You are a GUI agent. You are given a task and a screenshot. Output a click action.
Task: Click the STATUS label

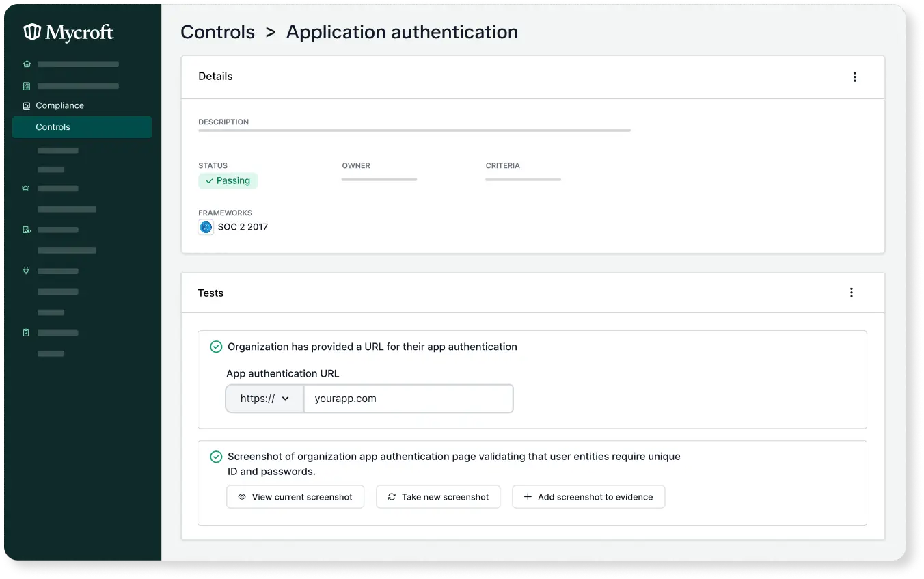(213, 165)
